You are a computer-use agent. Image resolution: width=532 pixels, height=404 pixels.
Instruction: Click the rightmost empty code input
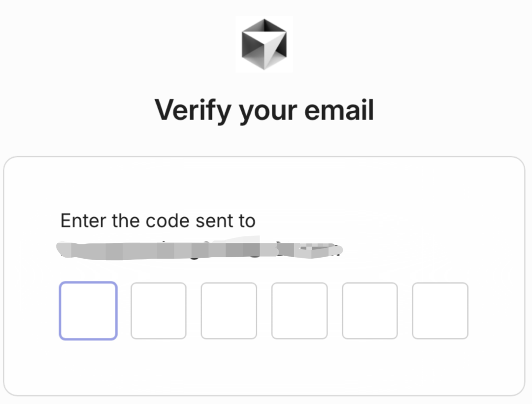(x=440, y=311)
